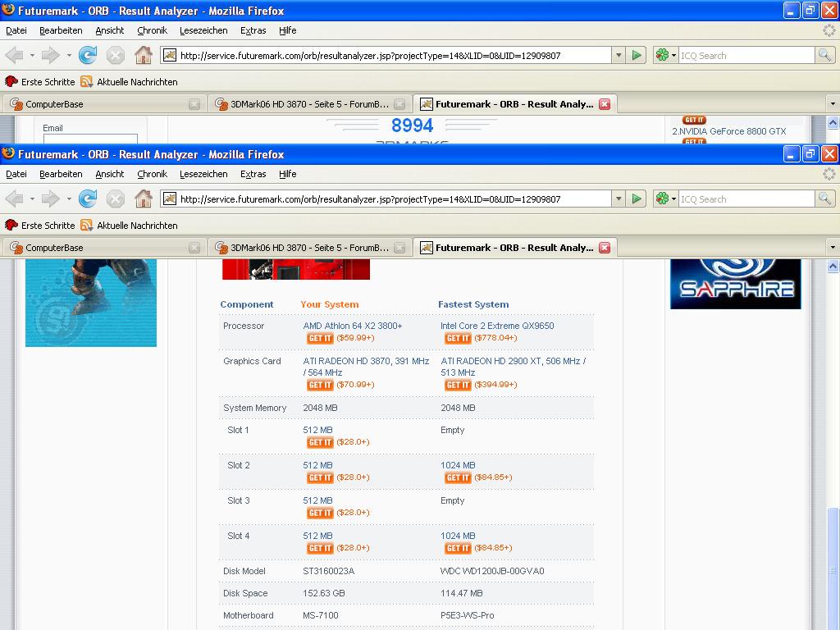Open home page in back Firefox window
This screenshot has height=630, width=840.
point(143,55)
